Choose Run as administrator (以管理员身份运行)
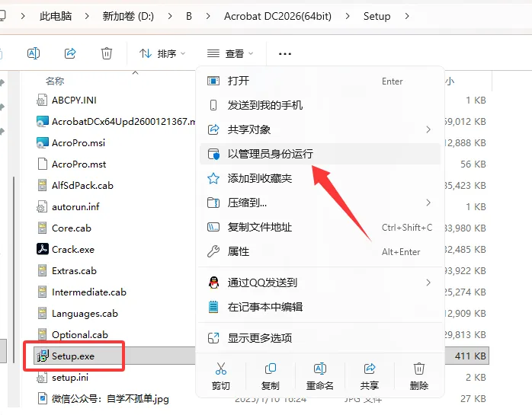This screenshot has height=415, width=532. 320,154
